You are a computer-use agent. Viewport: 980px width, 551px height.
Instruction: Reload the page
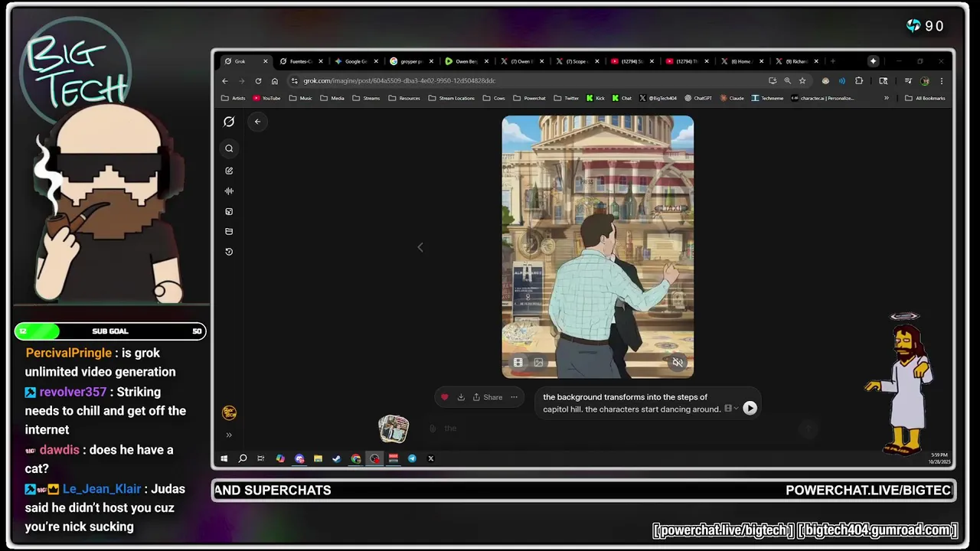(258, 80)
